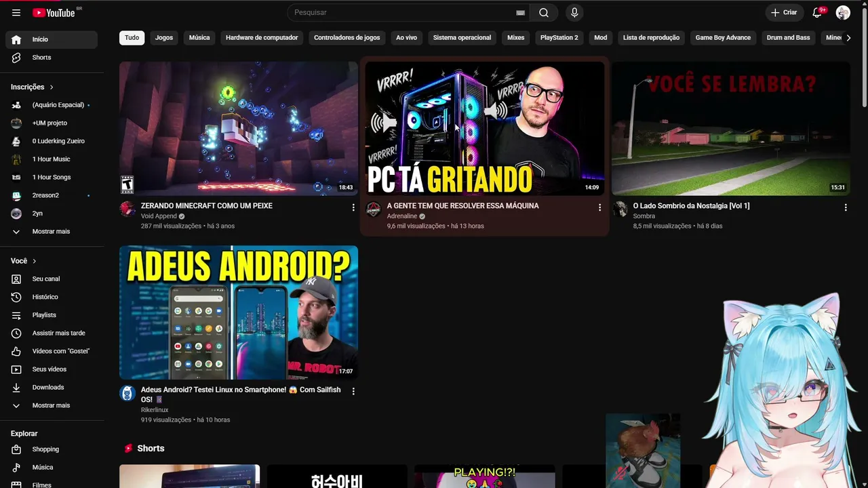Open 0 Luderking Zueiro subscription
This screenshot has height=488, width=868.
click(52, 141)
